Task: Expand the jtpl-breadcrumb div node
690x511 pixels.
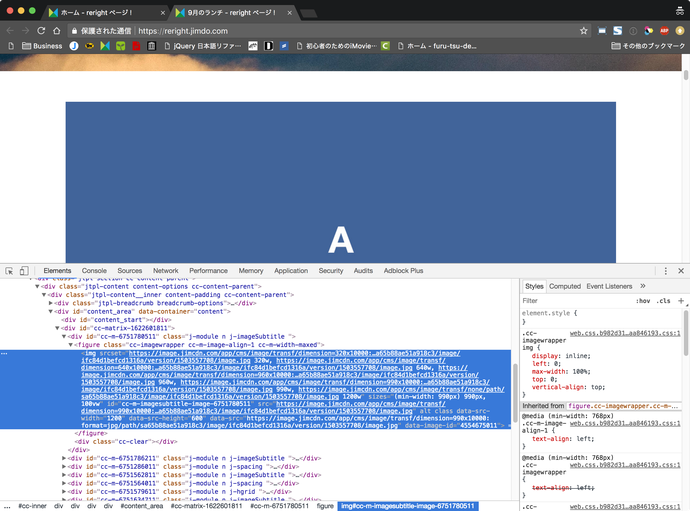Action: tap(51, 303)
